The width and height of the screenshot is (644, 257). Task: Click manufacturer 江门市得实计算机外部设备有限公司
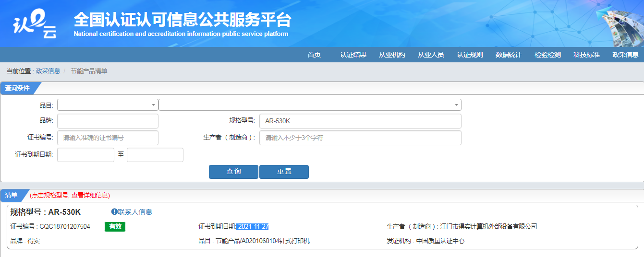[488, 226]
